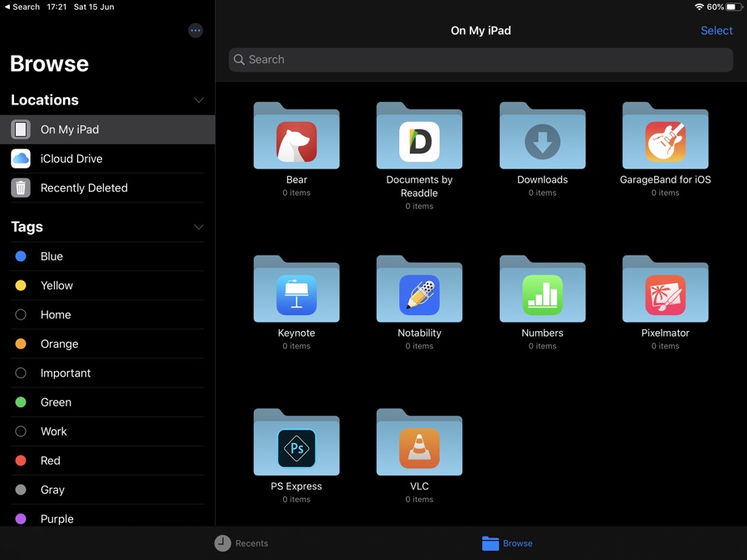Image resolution: width=747 pixels, height=560 pixels.
Task: Click the Keynote folder name label
Action: [296, 333]
